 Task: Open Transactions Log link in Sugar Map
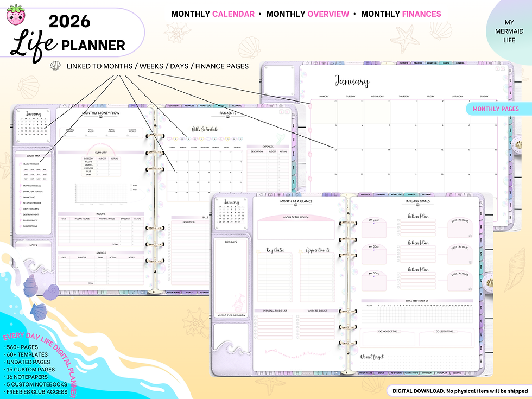(x=32, y=186)
